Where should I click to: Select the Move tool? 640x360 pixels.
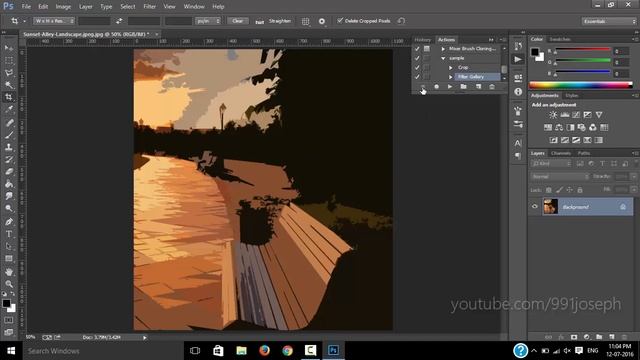9,48
